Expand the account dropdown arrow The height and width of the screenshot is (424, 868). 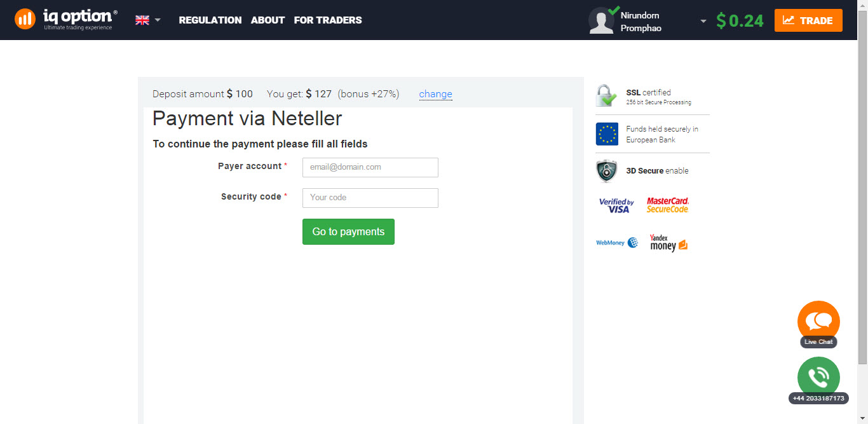[x=703, y=21]
